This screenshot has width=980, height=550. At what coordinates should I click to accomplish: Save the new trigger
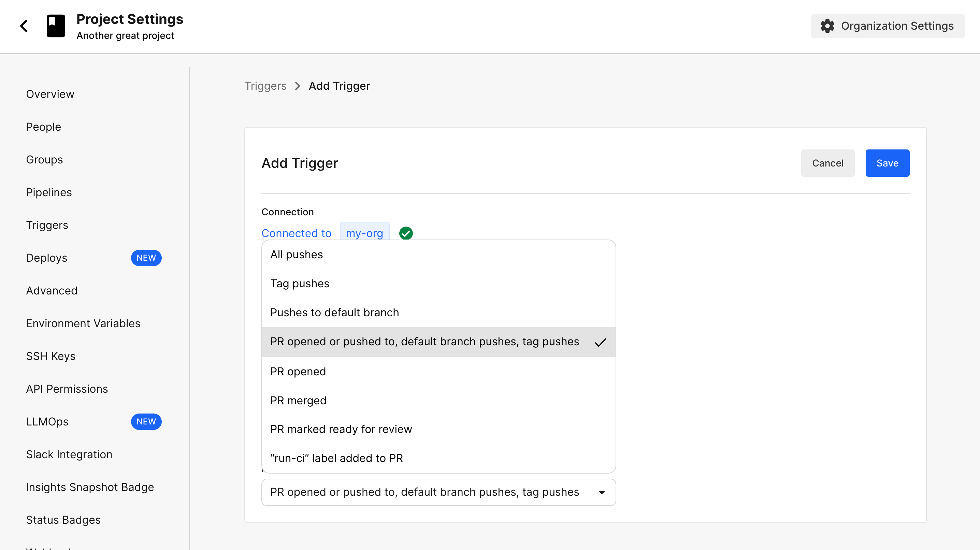(x=887, y=163)
